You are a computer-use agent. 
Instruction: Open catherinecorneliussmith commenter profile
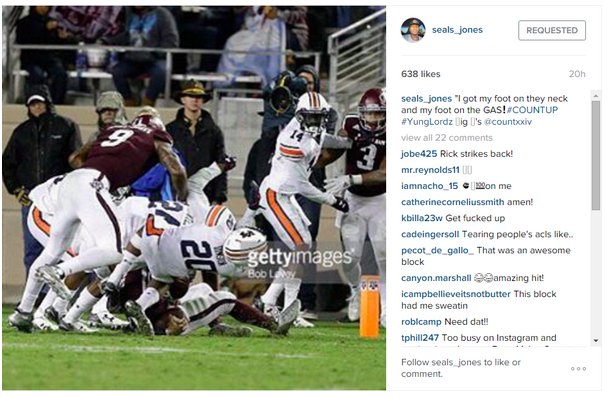[452, 202]
